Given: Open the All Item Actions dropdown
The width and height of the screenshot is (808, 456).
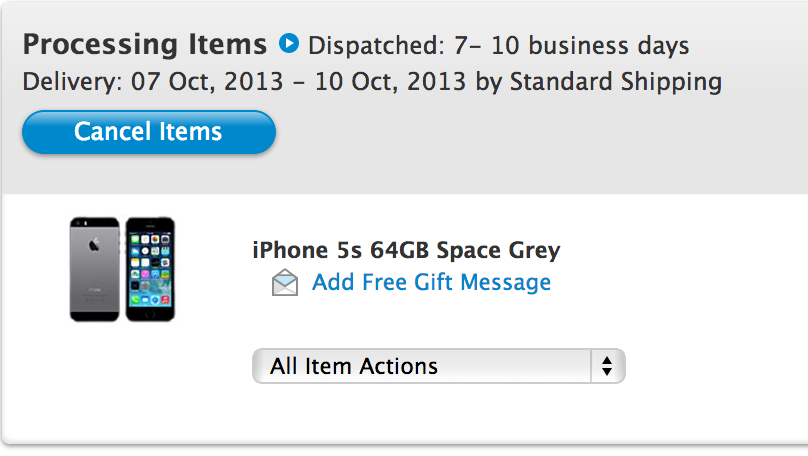Looking at the screenshot, I should coord(439,366).
